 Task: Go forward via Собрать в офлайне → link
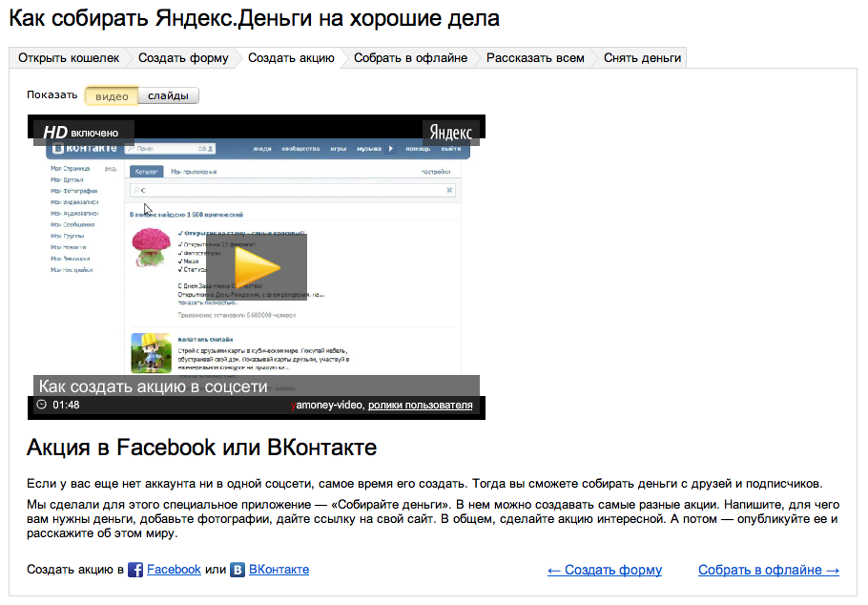click(769, 570)
